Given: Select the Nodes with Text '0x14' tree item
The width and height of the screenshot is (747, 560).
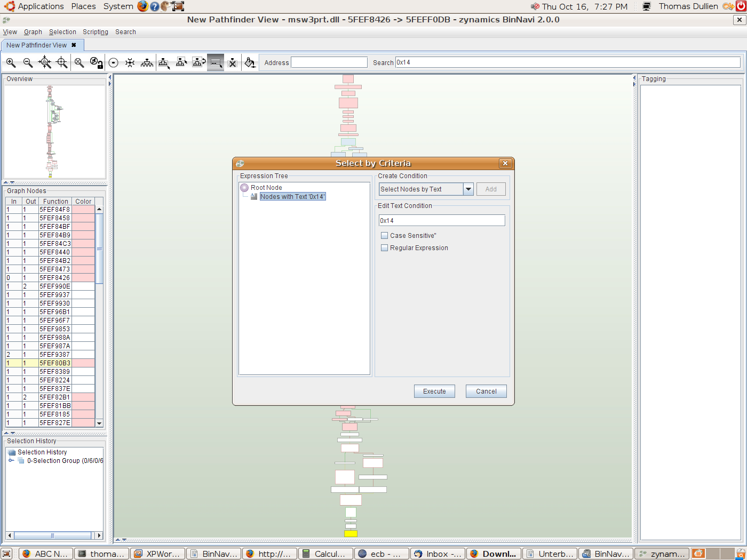Looking at the screenshot, I should [x=292, y=197].
